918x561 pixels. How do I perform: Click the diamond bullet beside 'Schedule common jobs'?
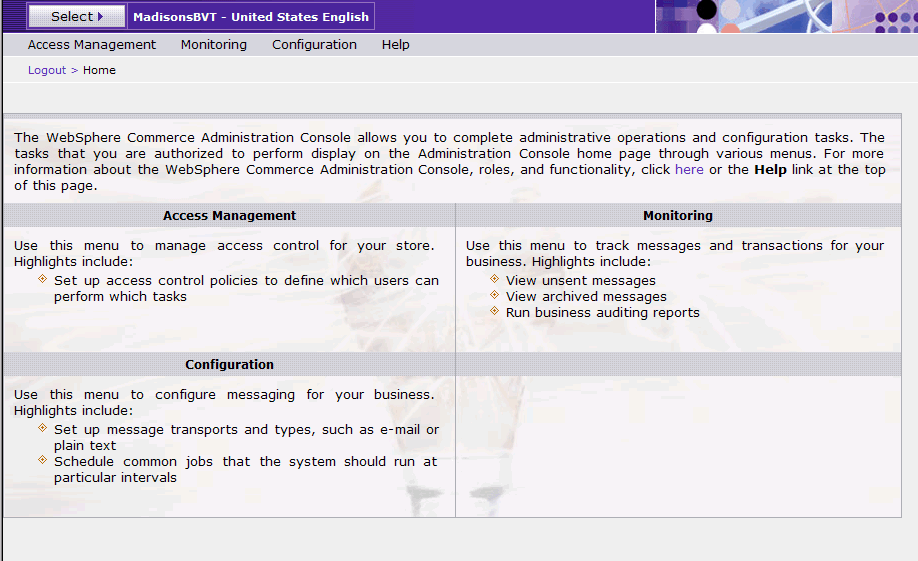point(42,460)
